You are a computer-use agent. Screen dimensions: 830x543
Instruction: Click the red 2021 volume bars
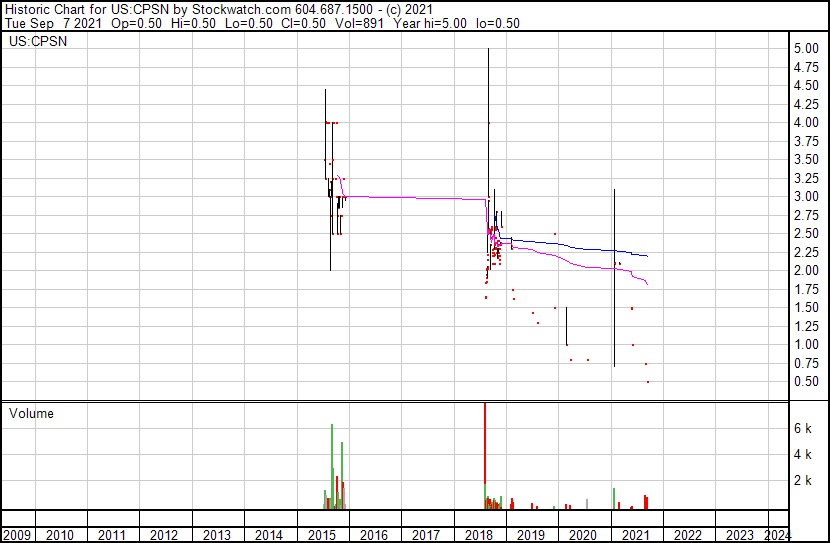click(646, 502)
